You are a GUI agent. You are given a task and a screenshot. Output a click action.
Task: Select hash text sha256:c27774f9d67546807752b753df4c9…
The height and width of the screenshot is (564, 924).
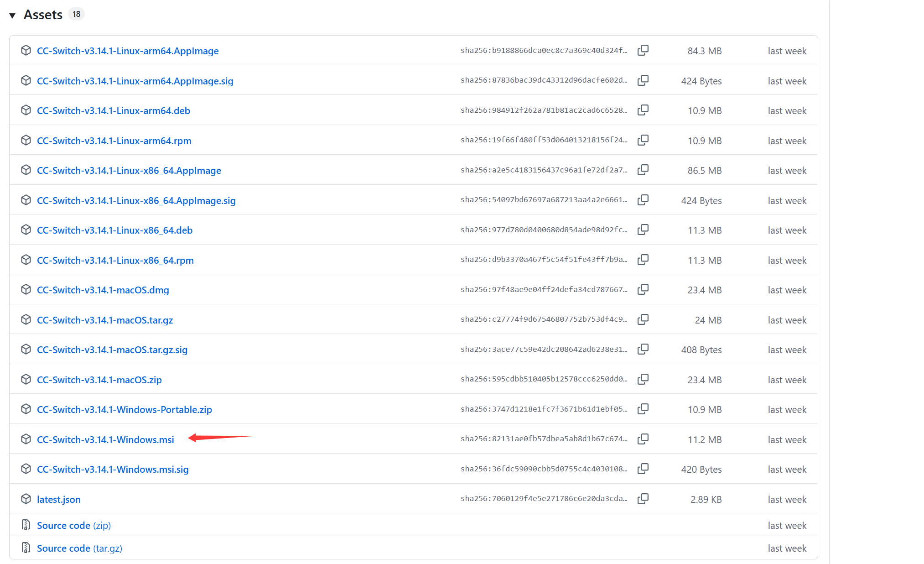[x=544, y=319]
